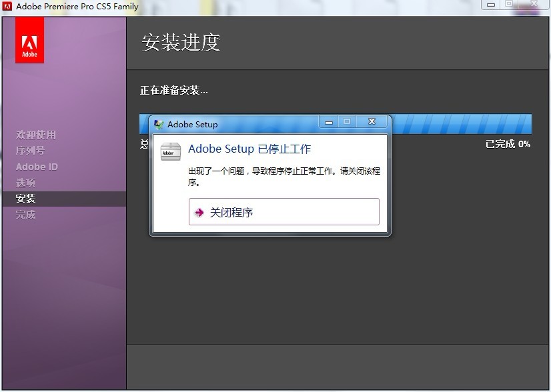Click the 出现了一个问题 error description text
Viewport: 551px width, 392px height.
pyautogui.click(x=284, y=176)
